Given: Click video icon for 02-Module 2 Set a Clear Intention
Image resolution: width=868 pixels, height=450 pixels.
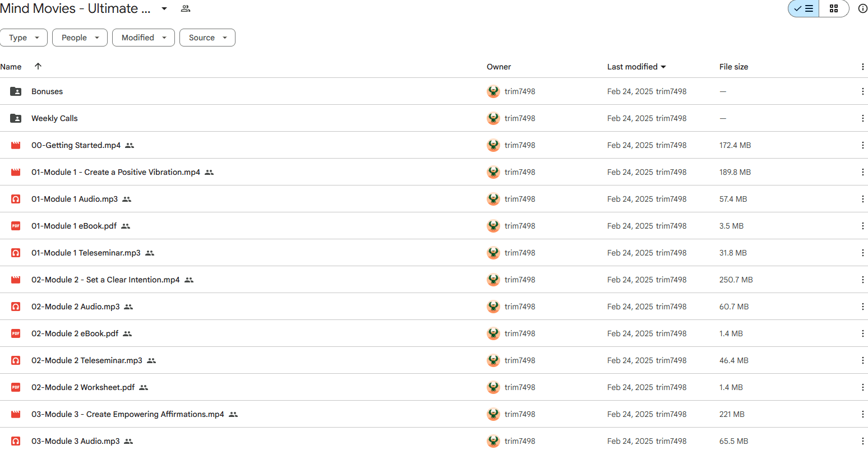Looking at the screenshot, I should point(16,280).
